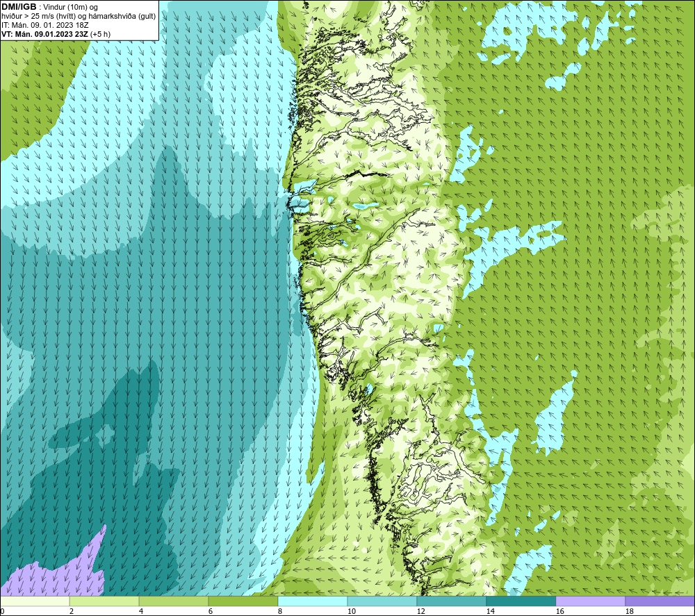Click the legend scale value 12

pyautogui.click(x=420, y=612)
